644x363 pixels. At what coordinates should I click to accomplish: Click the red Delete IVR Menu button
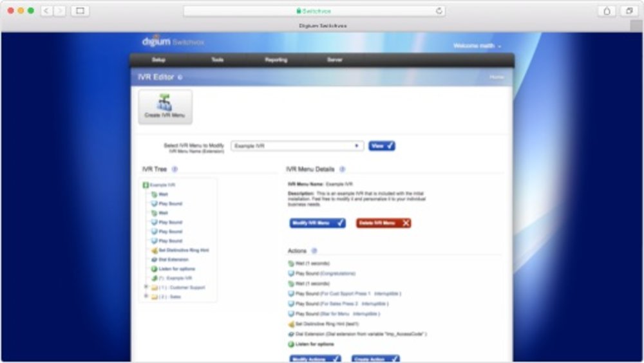pyautogui.click(x=384, y=223)
